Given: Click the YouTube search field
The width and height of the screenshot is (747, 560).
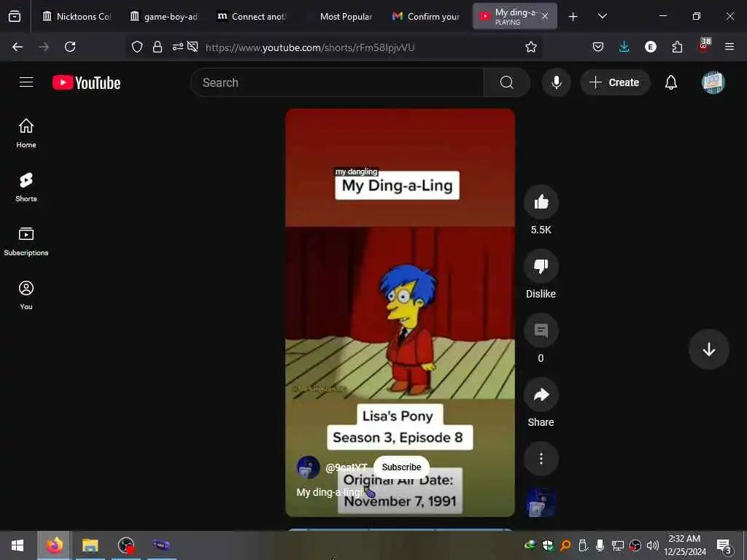Looking at the screenshot, I should [x=337, y=82].
